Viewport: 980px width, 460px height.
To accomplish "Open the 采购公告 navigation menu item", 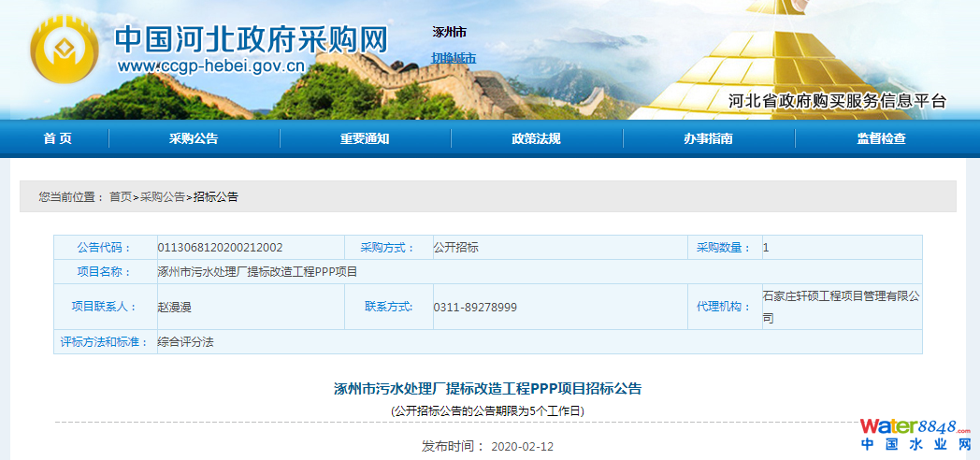I will 194,138.
